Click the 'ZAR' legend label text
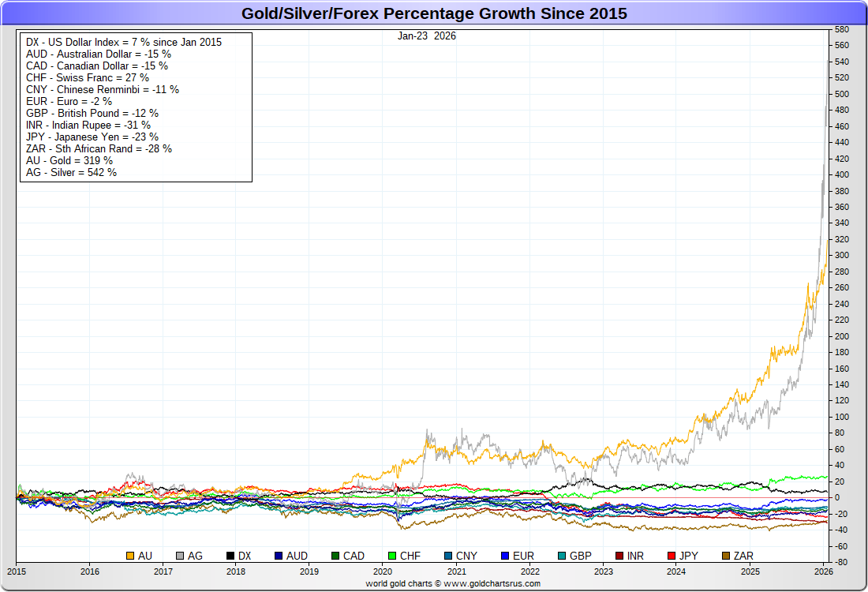The height and width of the screenshot is (592, 868). tap(743, 556)
